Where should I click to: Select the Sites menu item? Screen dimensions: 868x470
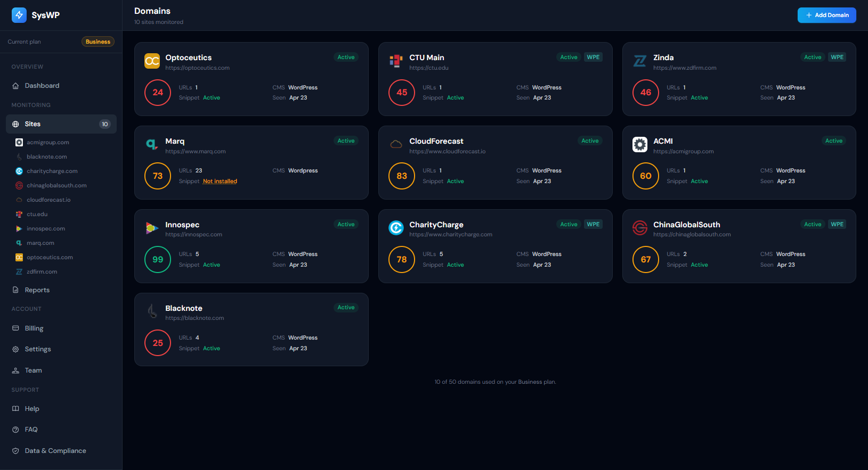pyautogui.click(x=61, y=124)
